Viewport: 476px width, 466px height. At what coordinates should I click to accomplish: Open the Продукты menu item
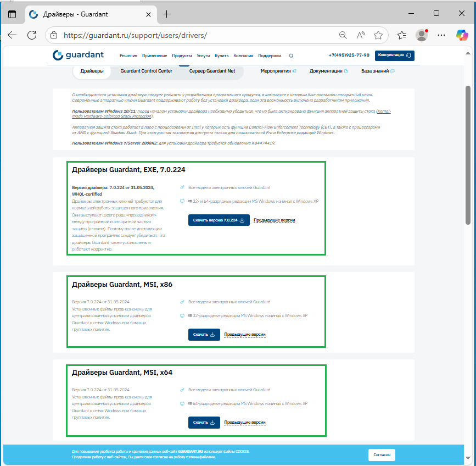click(182, 56)
